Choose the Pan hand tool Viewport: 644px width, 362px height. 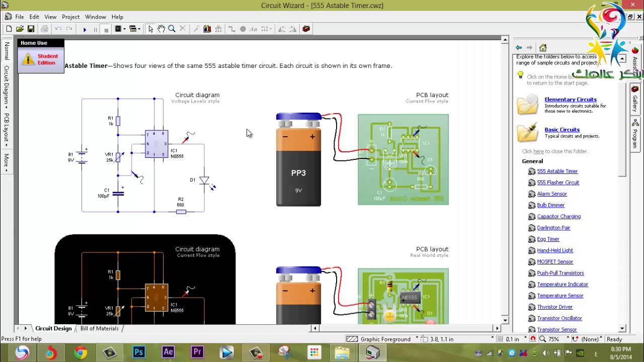(x=161, y=29)
